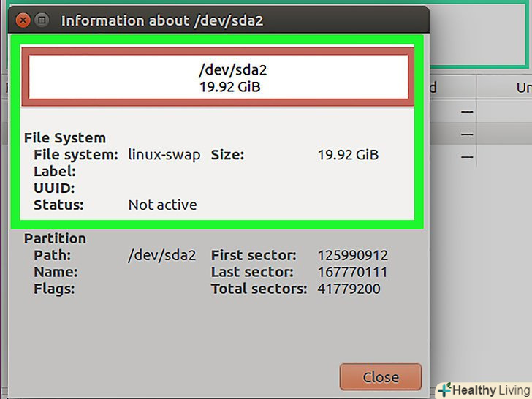
Task: Select the First sector number 125990912
Action: (353, 255)
